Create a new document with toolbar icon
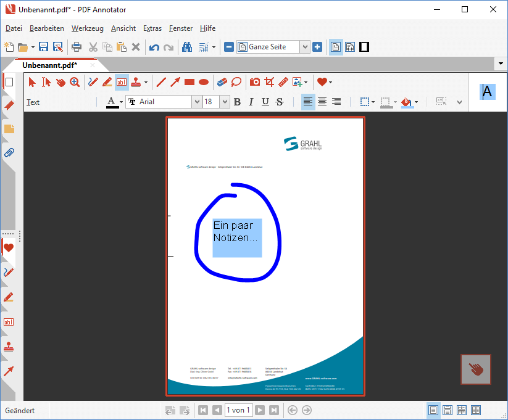This screenshot has height=420, width=508. click(x=9, y=47)
